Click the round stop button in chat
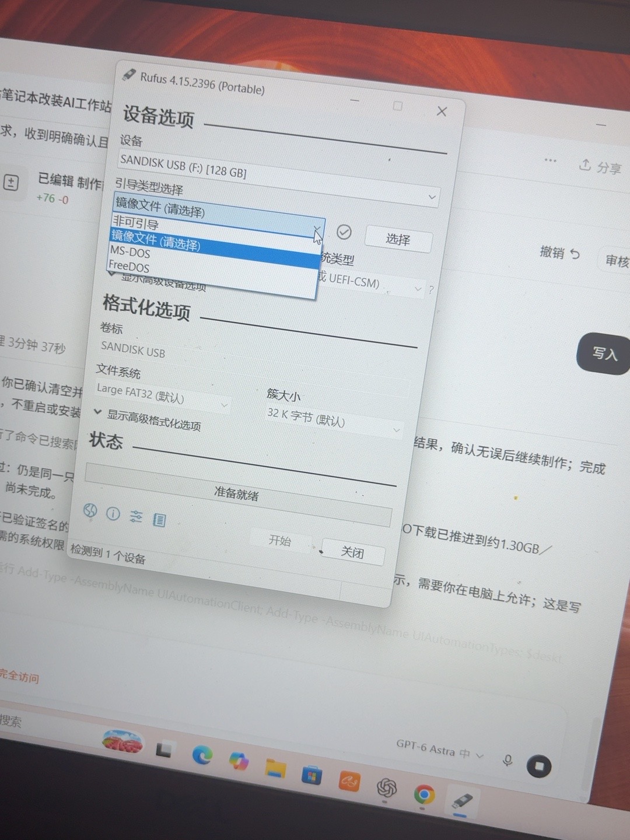This screenshot has height=840, width=630. coord(539,766)
